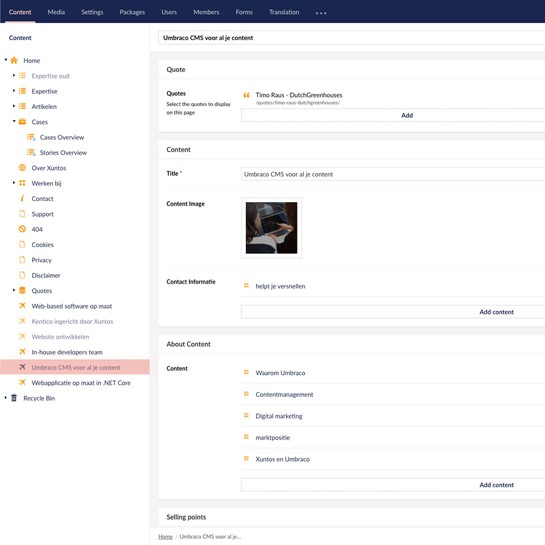Click the stack icon beside Quotes

click(22, 291)
